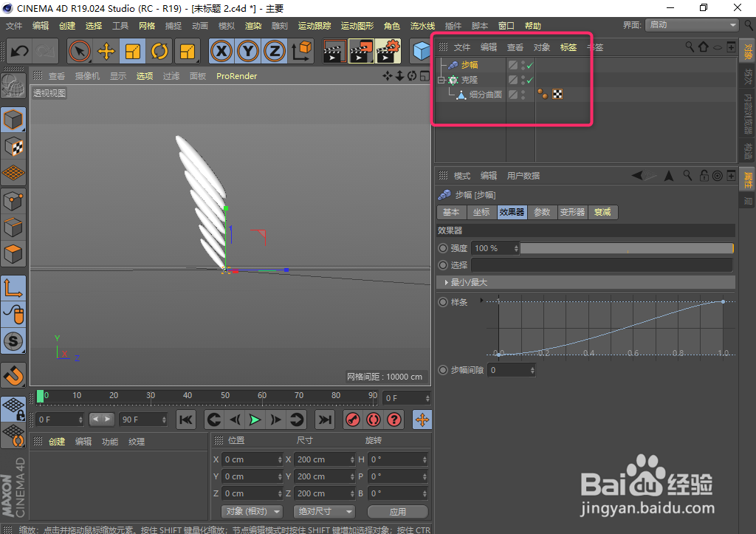Toggle Z axis lock
This screenshot has height=534, width=756.
click(x=275, y=51)
